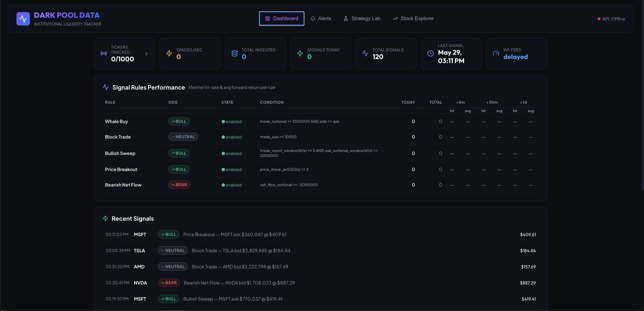644x311 pixels.
Task: Toggle the Price Breakout enabled state
Action: pyautogui.click(x=232, y=169)
